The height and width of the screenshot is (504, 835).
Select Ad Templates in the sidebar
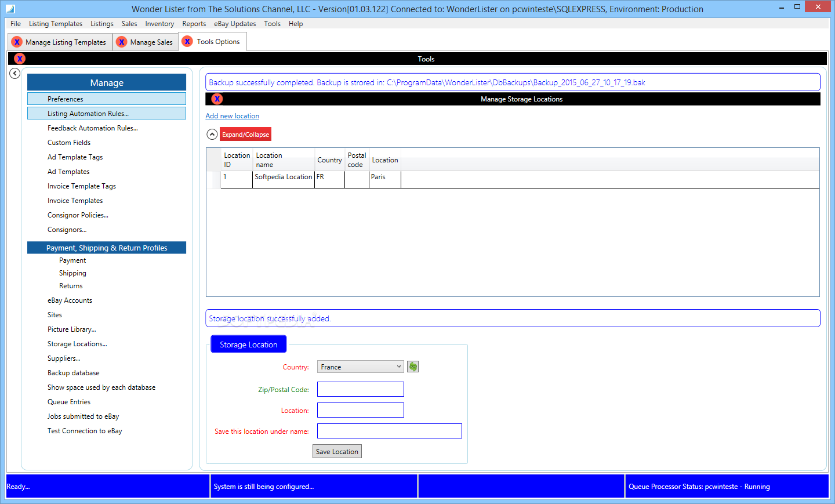pyautogui.click(x=68, y=172)
